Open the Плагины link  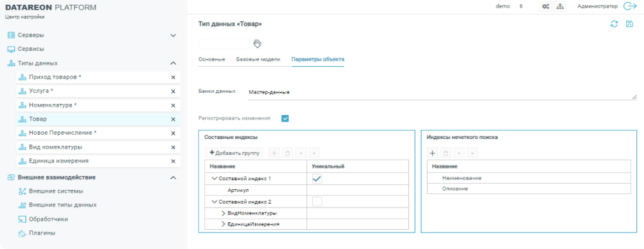(x=42, y=233)
